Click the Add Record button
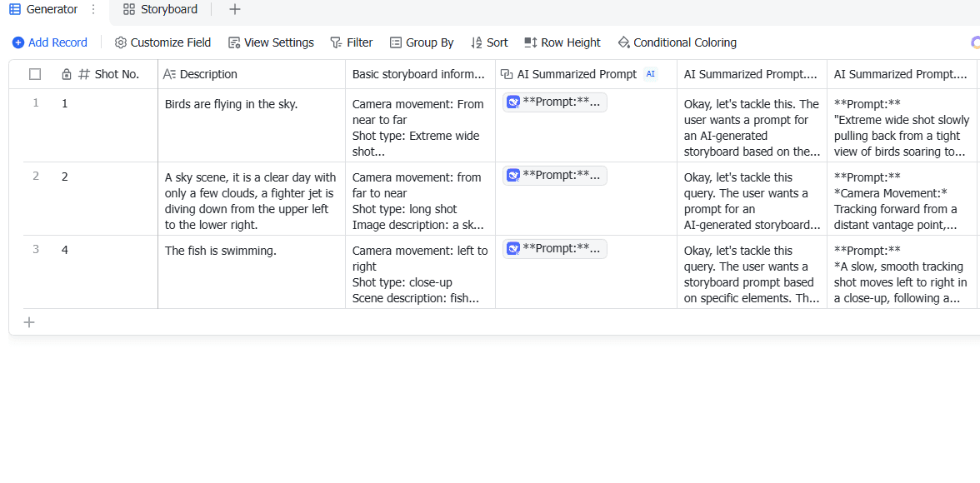980x483 pixels. coord(50,42)
